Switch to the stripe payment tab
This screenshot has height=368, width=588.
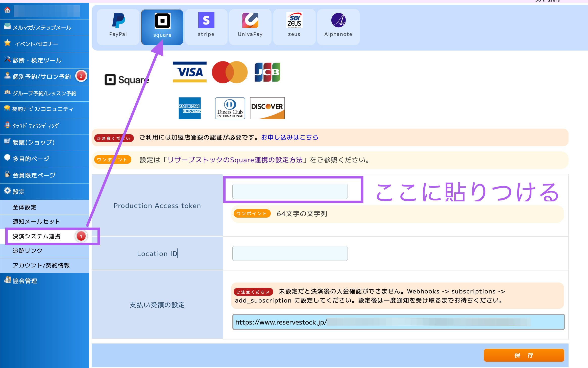pos(206,27)
